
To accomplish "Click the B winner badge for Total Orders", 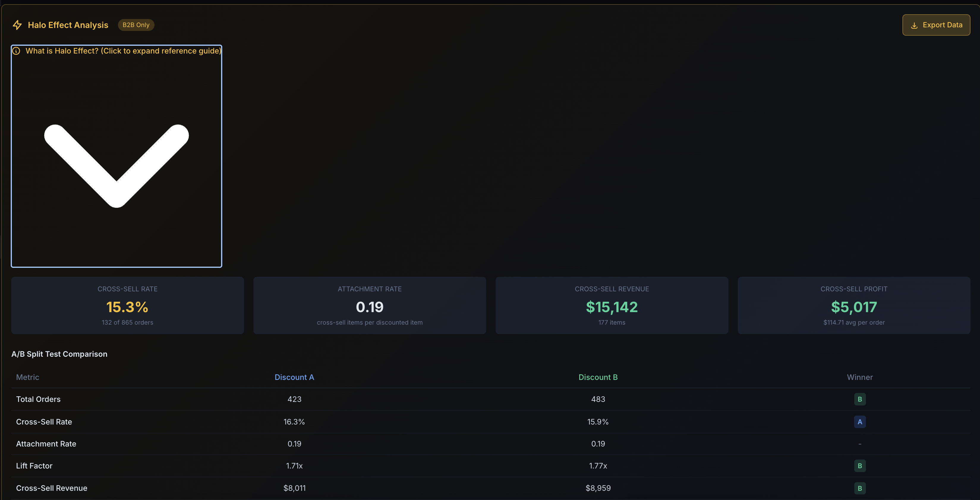I will (x=860, y=399).
